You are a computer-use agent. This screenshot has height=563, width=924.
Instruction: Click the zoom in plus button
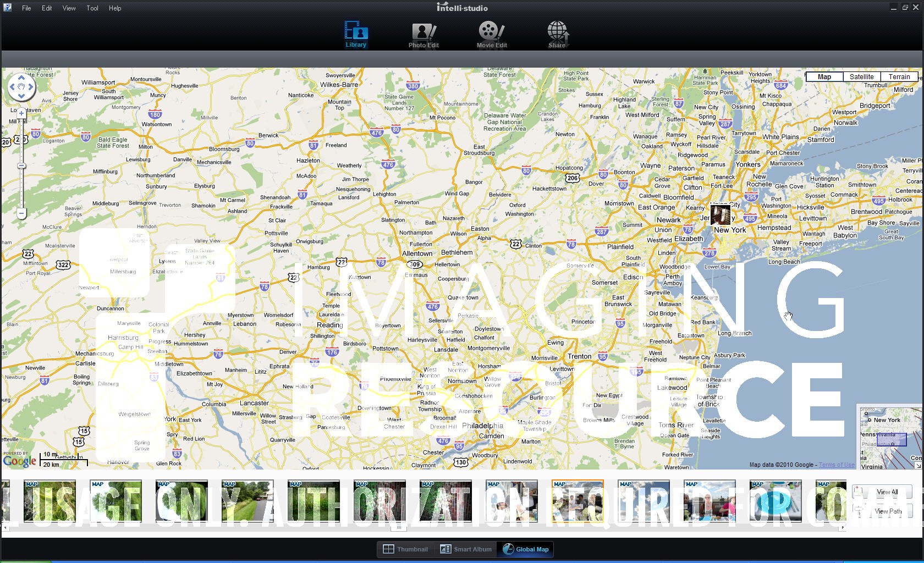tap(21, 114)
